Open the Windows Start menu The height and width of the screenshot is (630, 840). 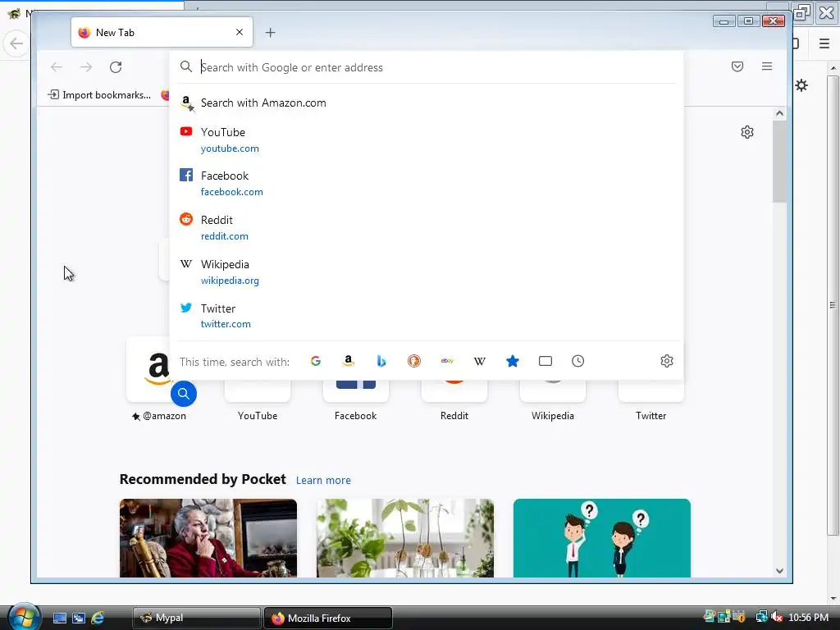(x=24, y=617)
